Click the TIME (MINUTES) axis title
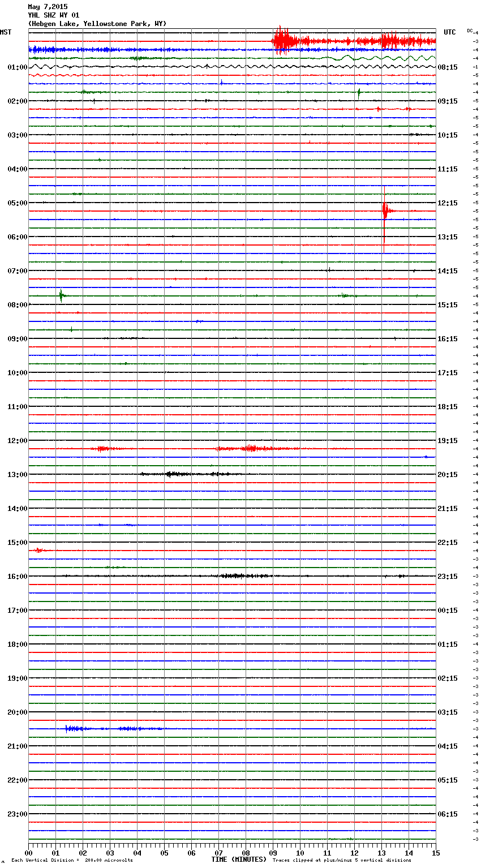The height and width of the screenshot is (868, 481). click(239, 860)
